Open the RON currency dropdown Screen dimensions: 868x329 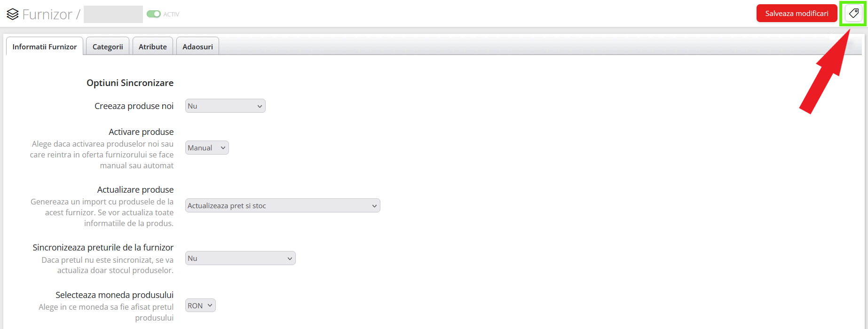tap(200, 306)
